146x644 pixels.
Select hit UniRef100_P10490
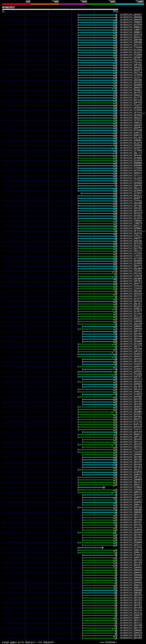click(x=131, y=314)
